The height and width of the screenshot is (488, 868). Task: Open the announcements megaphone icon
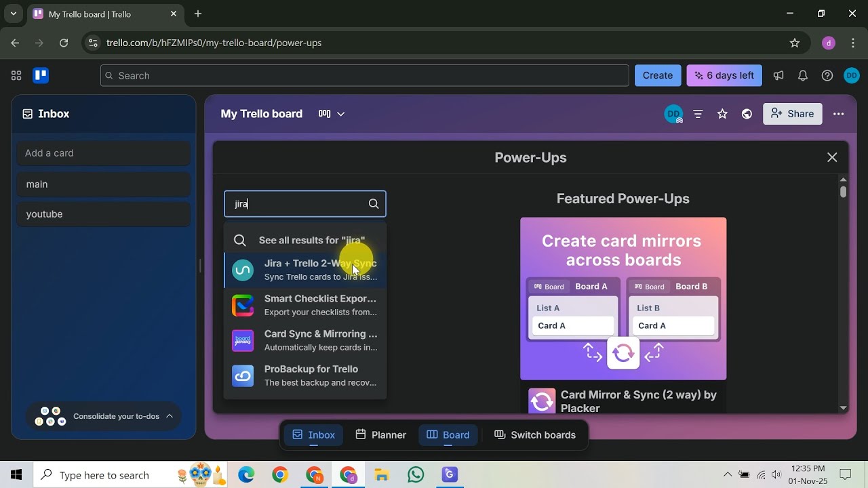click(x=778, y=75)
